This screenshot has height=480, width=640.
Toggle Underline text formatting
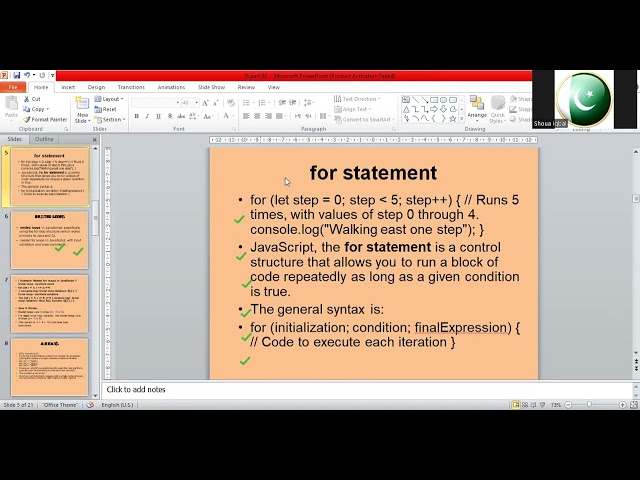pos(158,116)
